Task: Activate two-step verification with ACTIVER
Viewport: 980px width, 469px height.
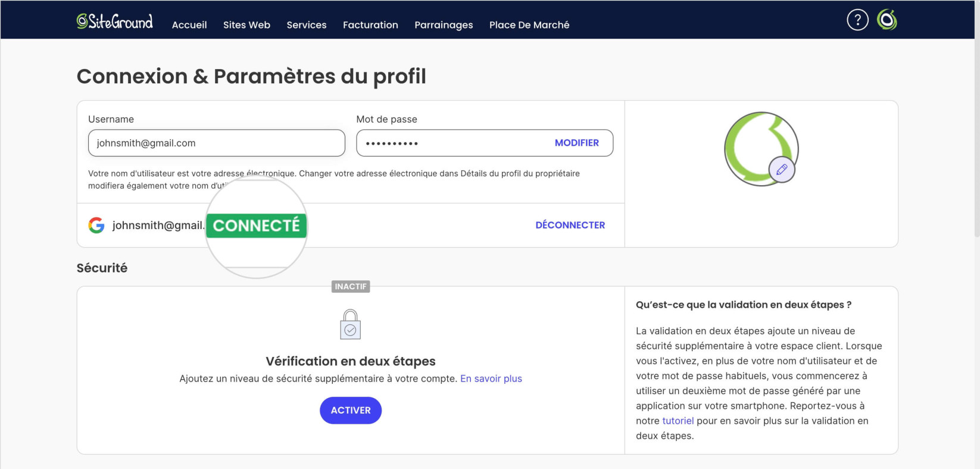Action: 351,411
